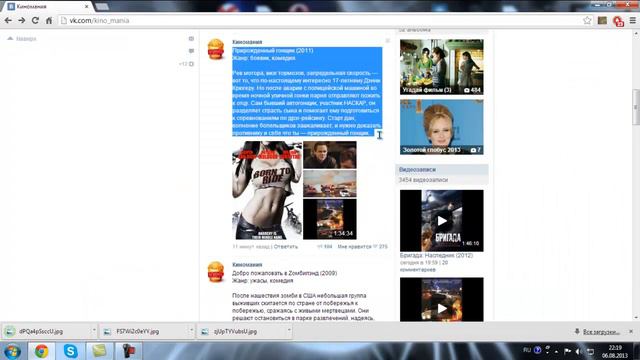Open the yellow notes taskbar icon
Image resolution: width=640 pixels, height=360 pixels.
click(x=99, y=351)
